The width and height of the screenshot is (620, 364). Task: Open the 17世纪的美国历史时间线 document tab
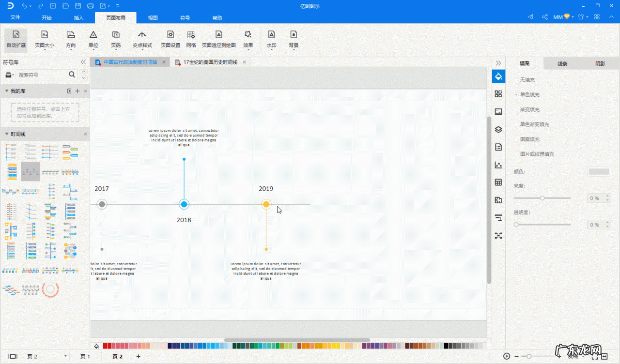click(x=210, y=62)
